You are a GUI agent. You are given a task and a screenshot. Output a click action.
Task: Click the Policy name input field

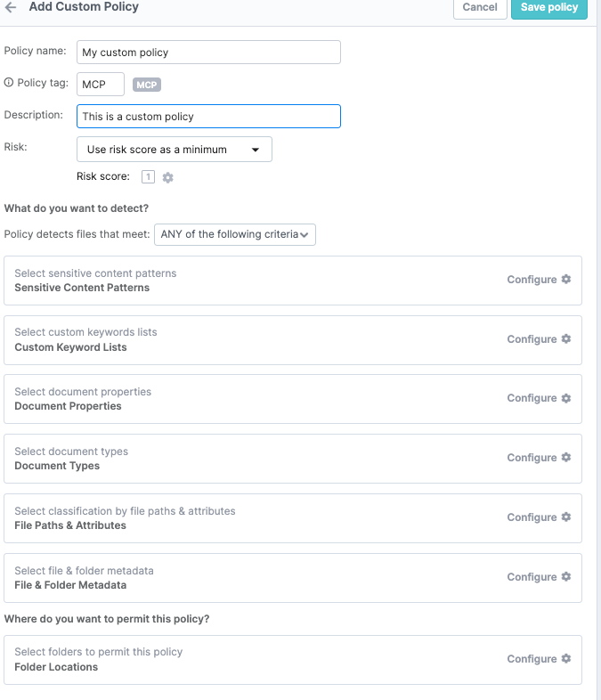208,53
